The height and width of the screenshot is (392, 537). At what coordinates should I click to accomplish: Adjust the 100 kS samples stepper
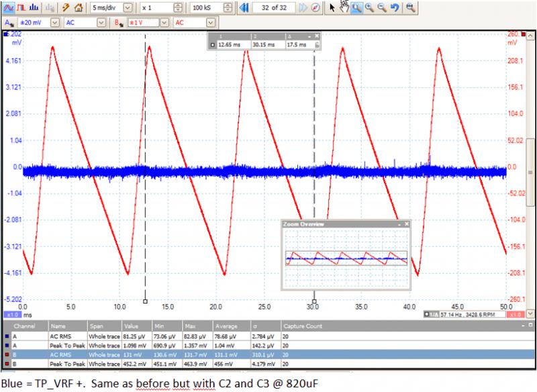[x=228, y=7]
